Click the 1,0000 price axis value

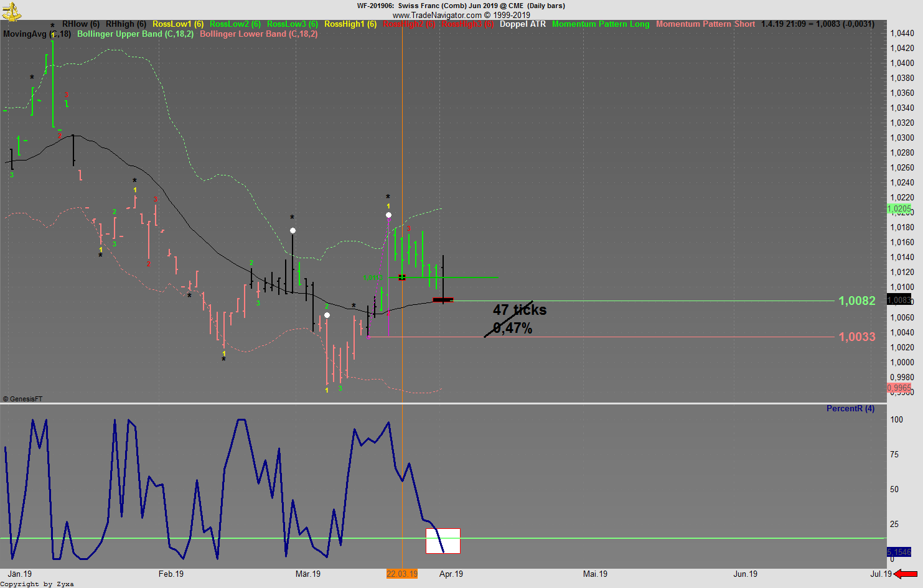(x=902, y=362)
